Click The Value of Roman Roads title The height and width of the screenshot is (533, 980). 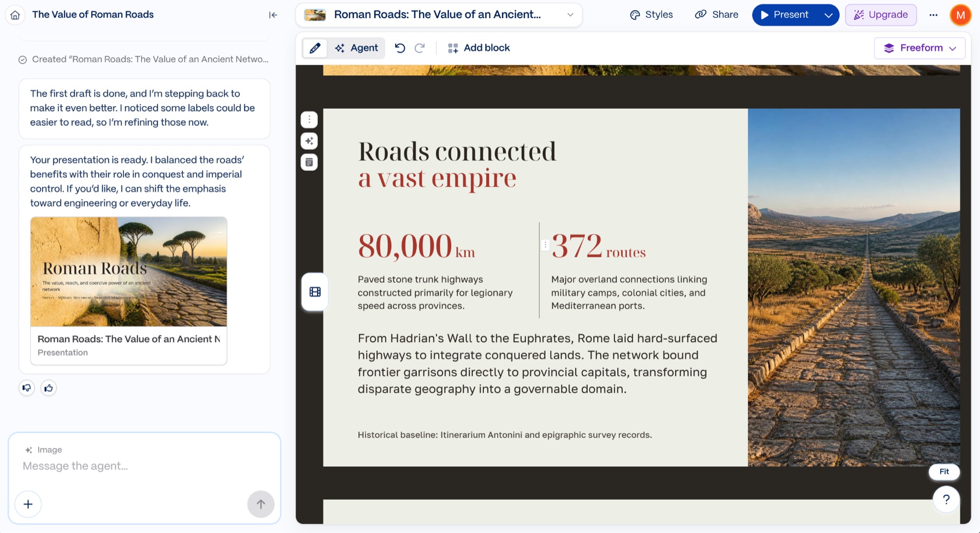pyautogui.click(x=93, y=15)
